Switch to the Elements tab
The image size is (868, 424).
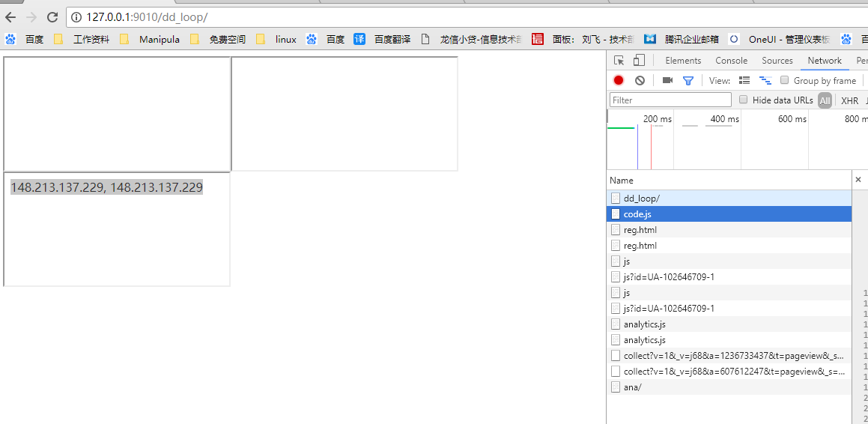coord(683,61)
